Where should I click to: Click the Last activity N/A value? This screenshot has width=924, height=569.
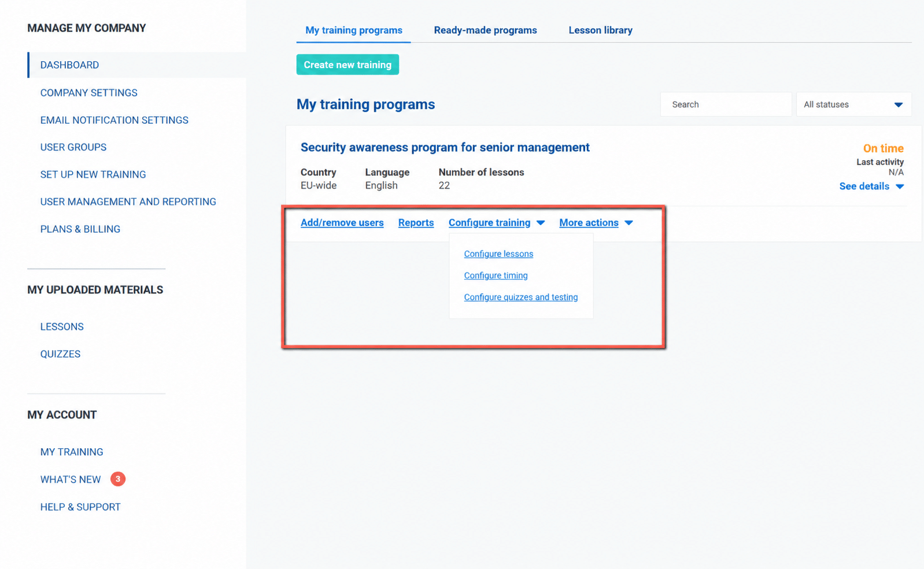896,172
